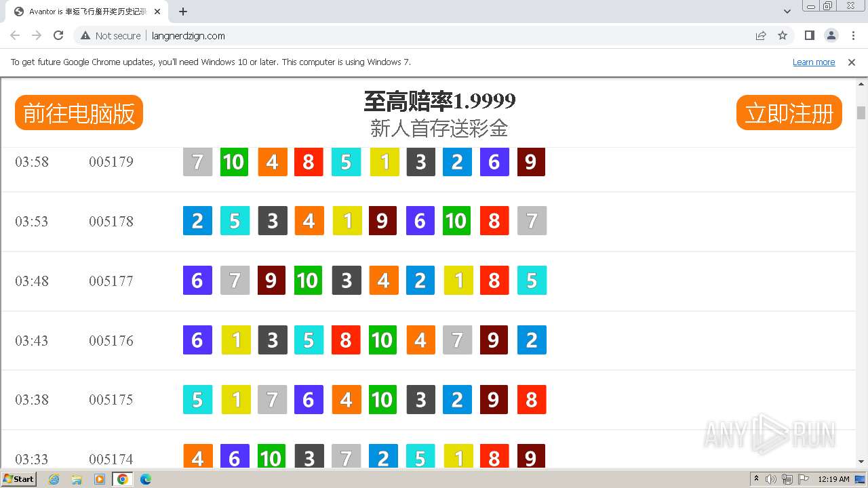The height and width of the screenshot is (488, 868).
Task: Click draw number 005175
Action: 111,400
